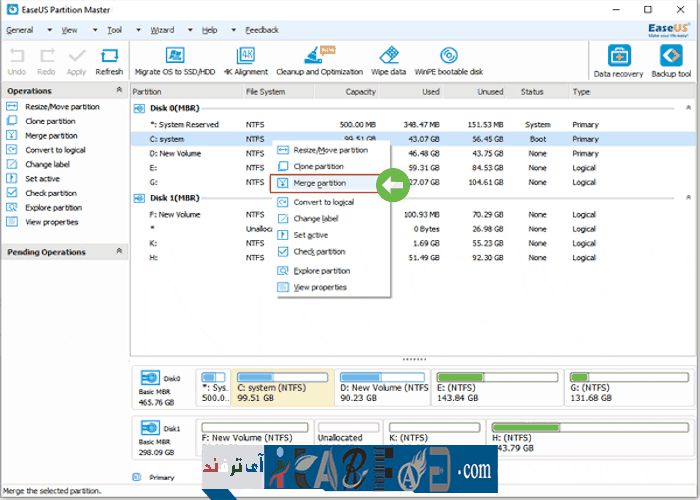Click Resize/Move partition in Operations sidebar
The width and height of the screenshot is (700, 500).
click(x=62, y=106)
